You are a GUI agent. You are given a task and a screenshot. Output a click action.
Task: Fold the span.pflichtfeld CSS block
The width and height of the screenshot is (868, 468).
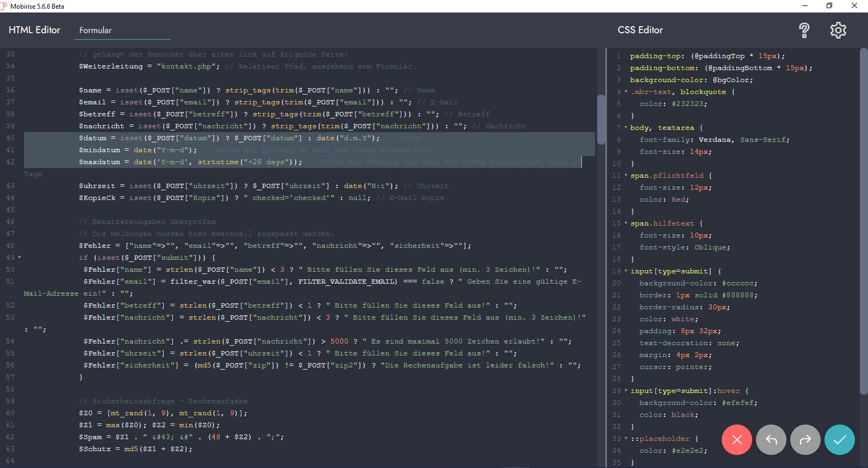pos(625,176)
